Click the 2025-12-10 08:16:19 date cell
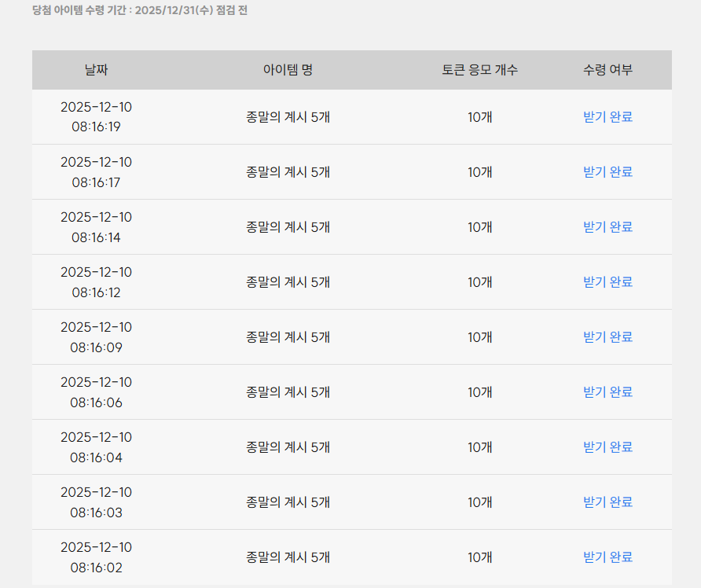The width and height of the screenshot is (701, 588). click(96, 117)
